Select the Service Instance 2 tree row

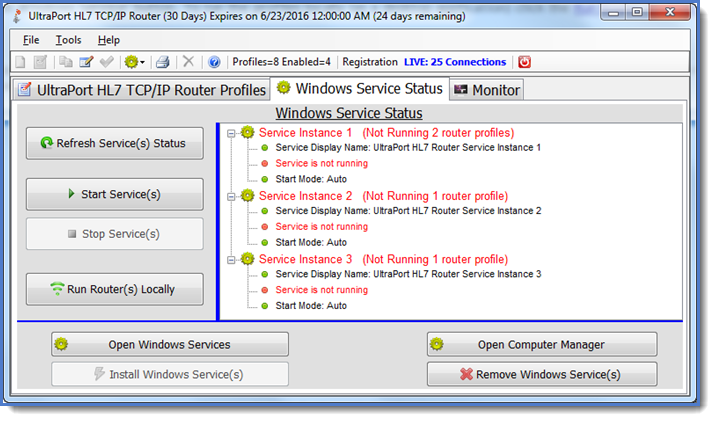point(383,196)
